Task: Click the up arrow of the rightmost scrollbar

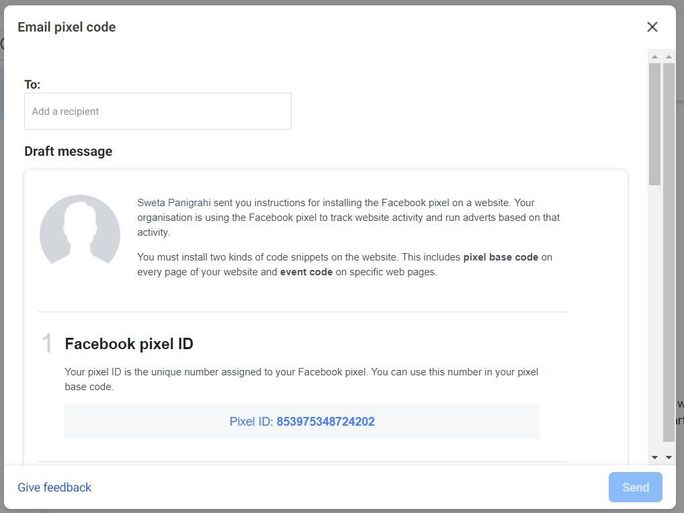Action: pos(669,57)
